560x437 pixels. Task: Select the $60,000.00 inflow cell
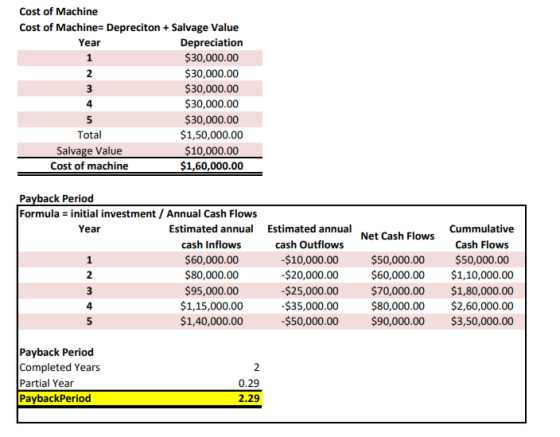211,260
